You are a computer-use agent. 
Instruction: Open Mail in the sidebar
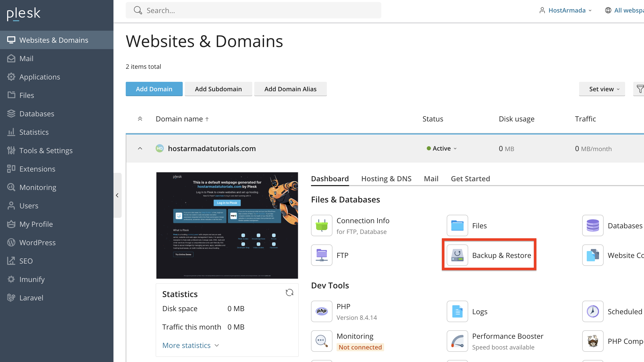click(x=57, y=59)
